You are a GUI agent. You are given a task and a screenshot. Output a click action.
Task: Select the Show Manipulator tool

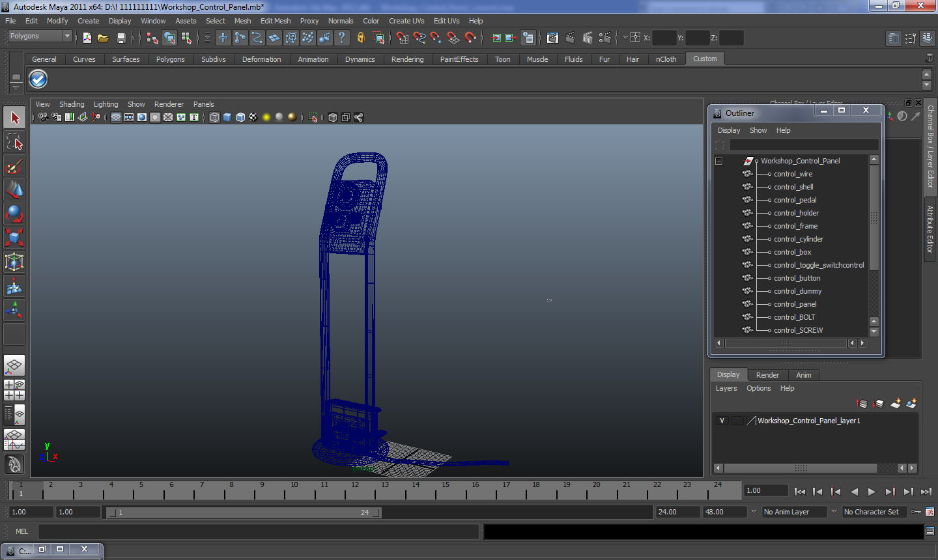(x=14, y=310)
